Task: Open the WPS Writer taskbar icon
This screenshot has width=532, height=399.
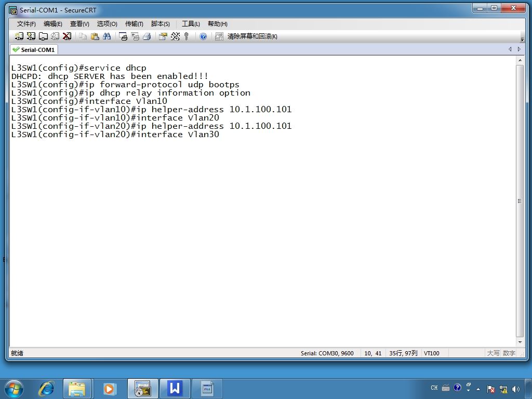Action: [175, 389]
